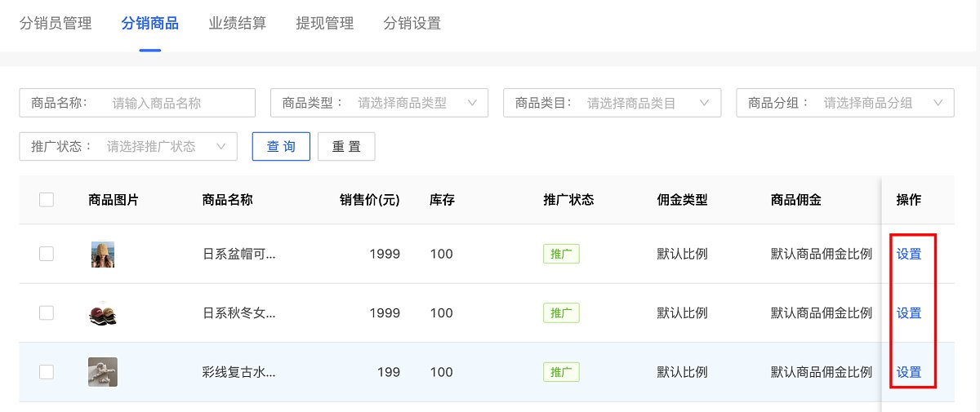Click 设置 link in 彩线复古水 row

pos(909,372)
